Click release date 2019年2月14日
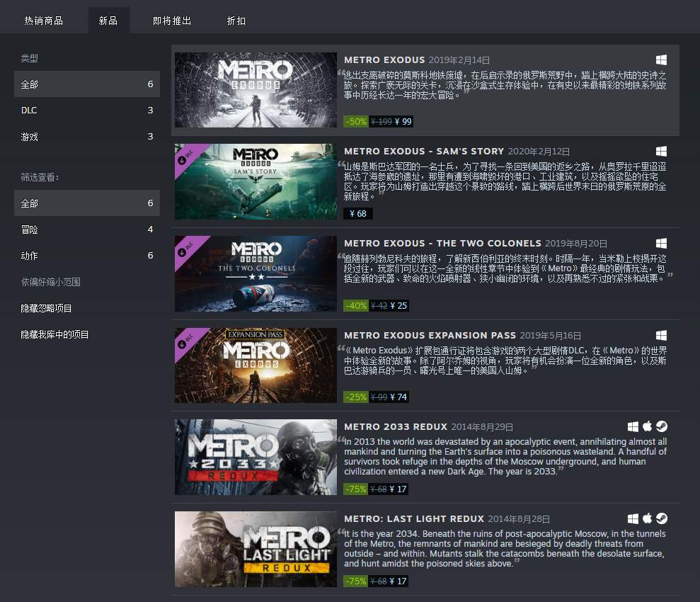 459,60
